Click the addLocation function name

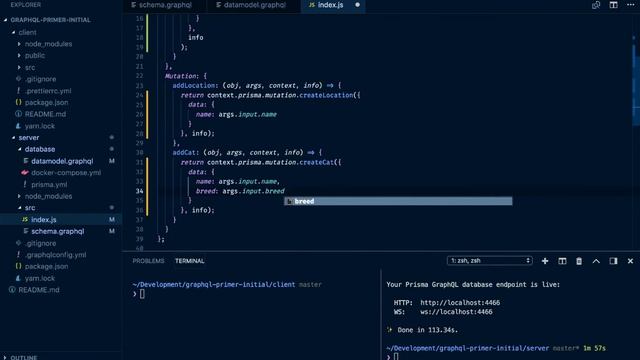pos(193,85)
